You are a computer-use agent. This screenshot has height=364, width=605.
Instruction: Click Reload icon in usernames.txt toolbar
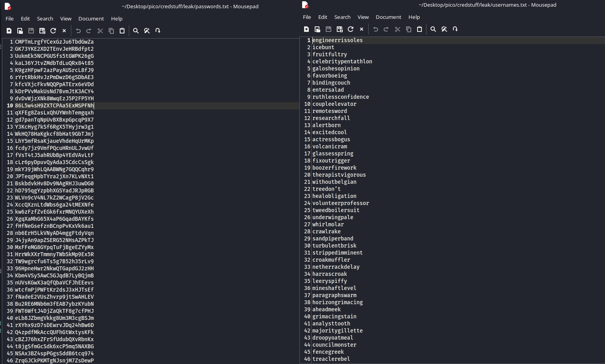click(x=351, y=29)
